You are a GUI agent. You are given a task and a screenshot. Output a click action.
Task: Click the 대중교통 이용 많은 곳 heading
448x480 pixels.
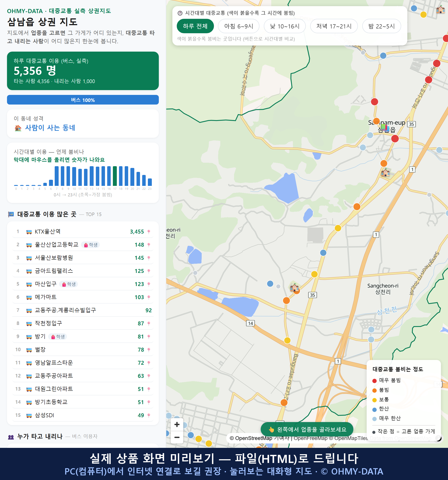(47, 214)
